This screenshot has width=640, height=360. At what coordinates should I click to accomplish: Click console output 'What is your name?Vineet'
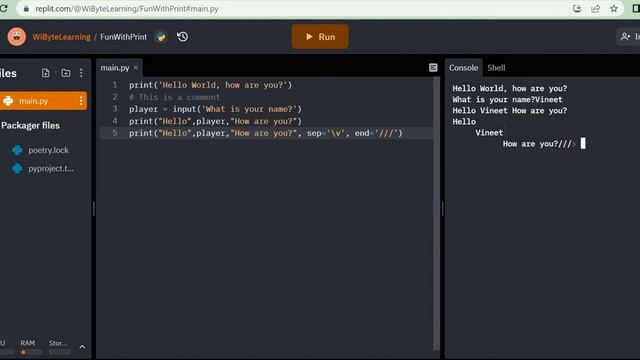click(507, 100)
